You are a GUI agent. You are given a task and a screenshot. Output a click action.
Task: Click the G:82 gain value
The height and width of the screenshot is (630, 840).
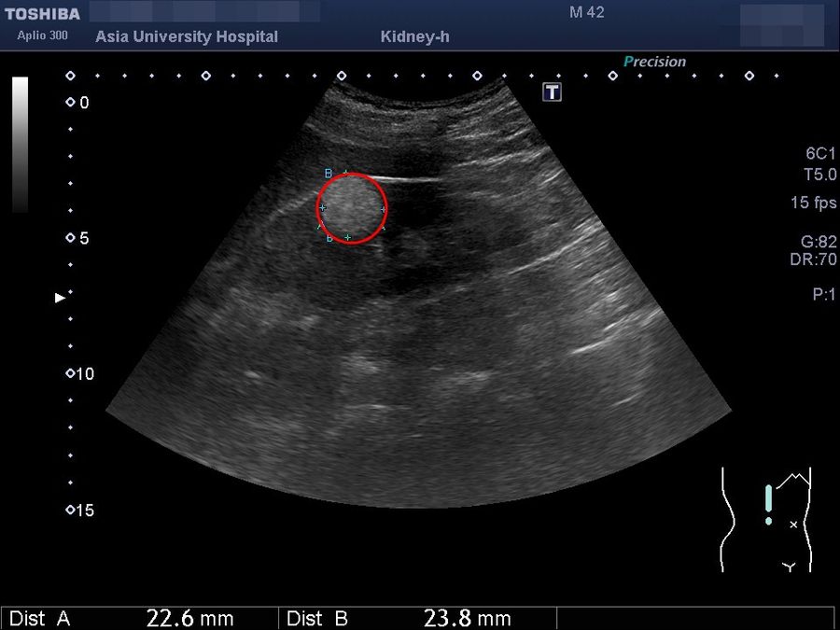[x=819, y=242]
